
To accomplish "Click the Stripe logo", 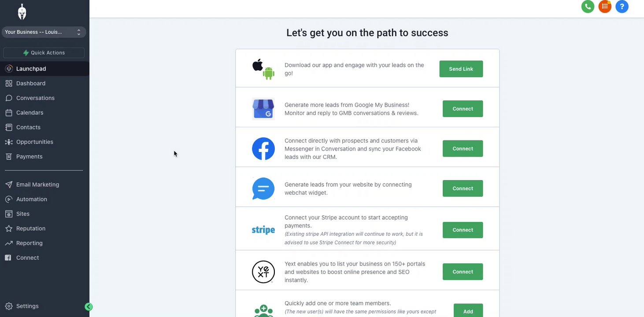I will pos(263,230).
